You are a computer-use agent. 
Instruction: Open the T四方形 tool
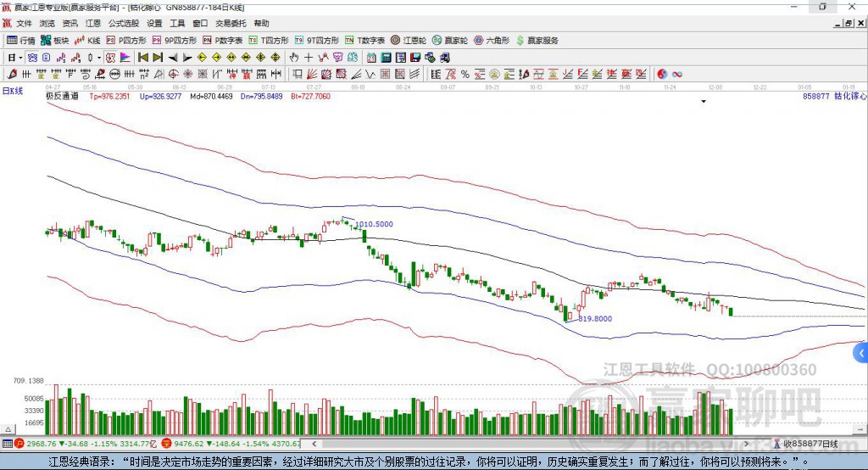[269, 41]
